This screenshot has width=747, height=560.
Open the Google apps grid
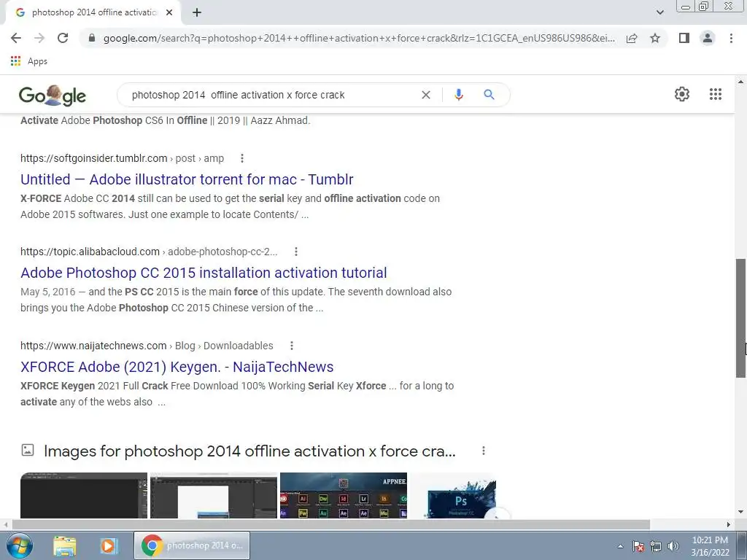pos(715,94)
